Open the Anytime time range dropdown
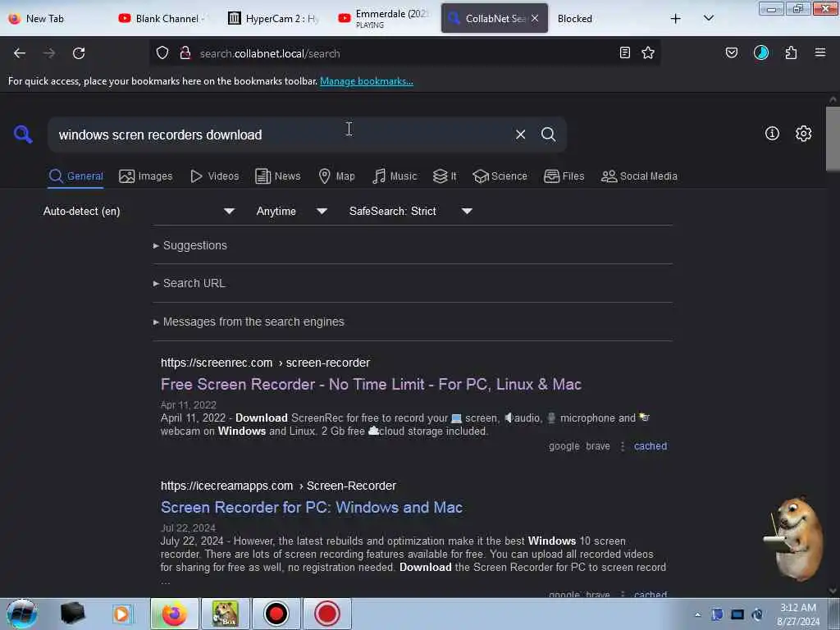Screen dimensions: 840x630 pos(291,211)
